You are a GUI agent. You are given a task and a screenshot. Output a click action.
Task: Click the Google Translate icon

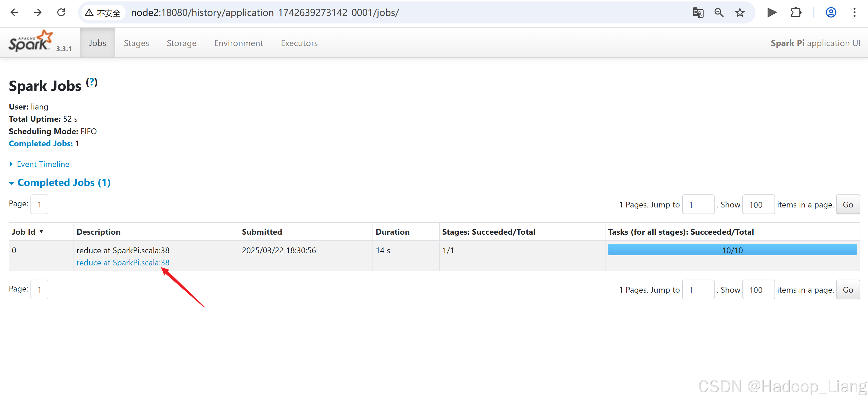pyautogui.click(x=698, y=13)
